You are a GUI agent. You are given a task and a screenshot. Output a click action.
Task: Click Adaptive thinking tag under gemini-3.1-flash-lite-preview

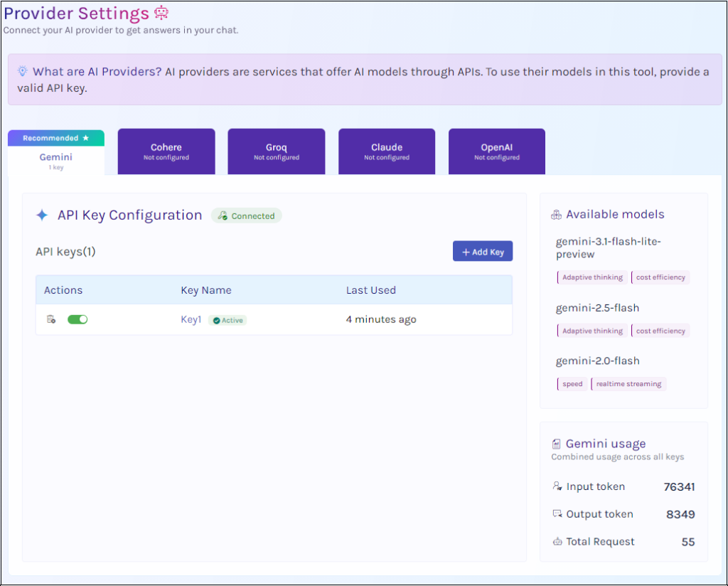click(x=592, y=277)
